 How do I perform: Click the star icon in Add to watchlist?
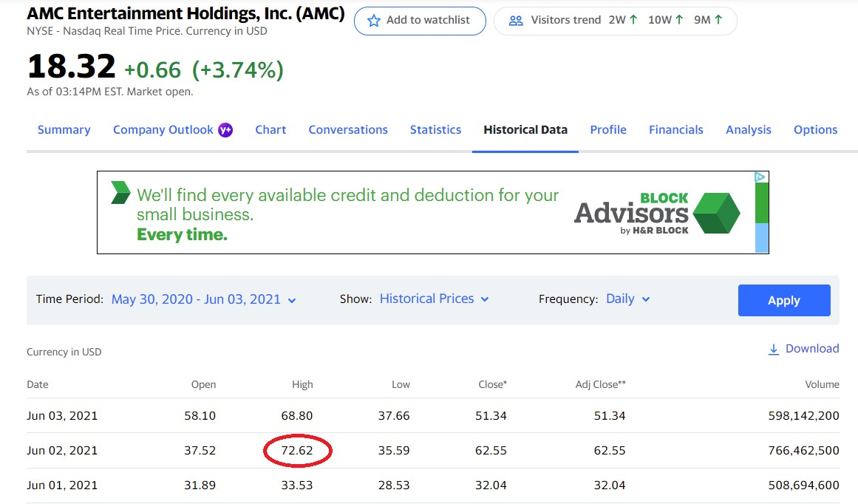click(374, 21)
